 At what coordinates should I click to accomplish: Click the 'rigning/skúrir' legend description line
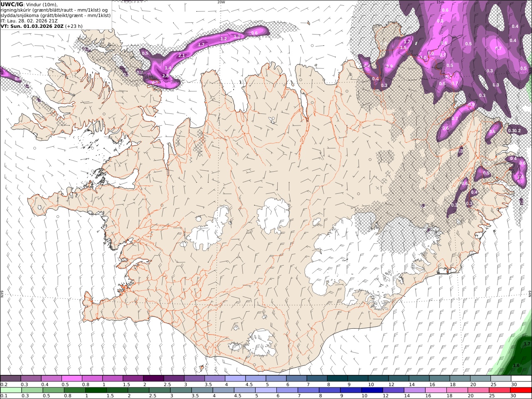(55, 10)
